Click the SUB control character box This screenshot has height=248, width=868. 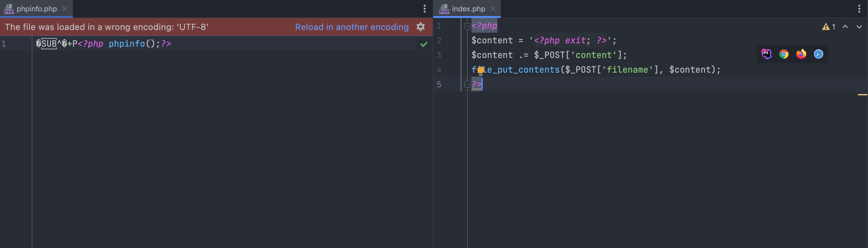tap(49, 44)
